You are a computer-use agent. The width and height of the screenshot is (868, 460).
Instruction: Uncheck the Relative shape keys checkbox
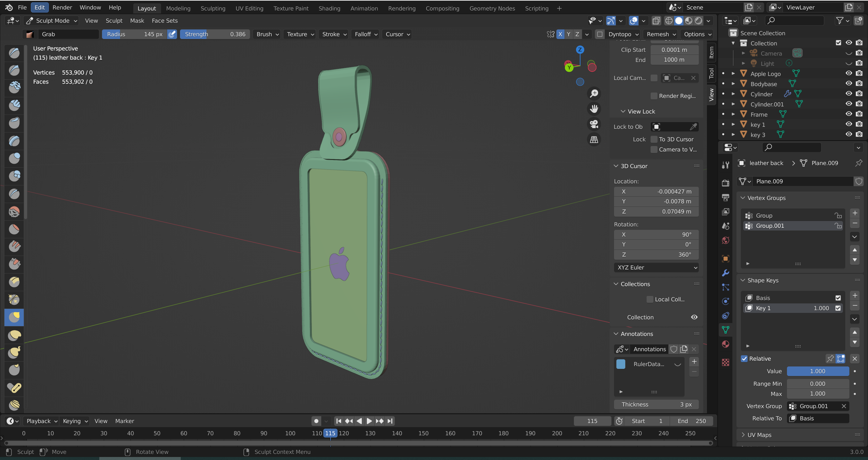tap(744, 359)
